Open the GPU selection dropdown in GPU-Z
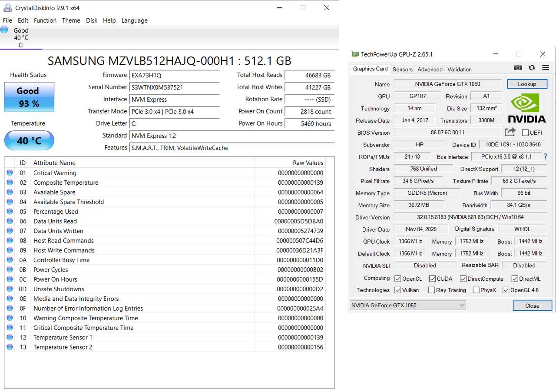This screenshot has width=556, height=392. (407, 305)
